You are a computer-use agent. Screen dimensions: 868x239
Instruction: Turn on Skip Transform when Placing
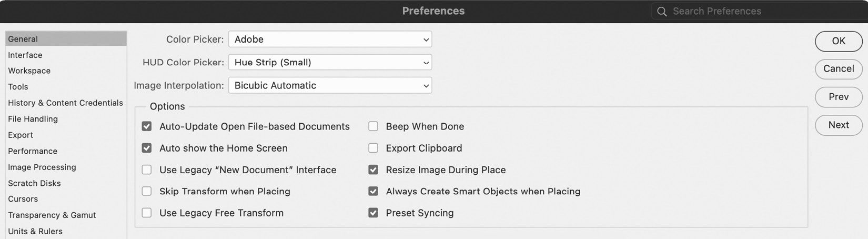click(147, 191)
